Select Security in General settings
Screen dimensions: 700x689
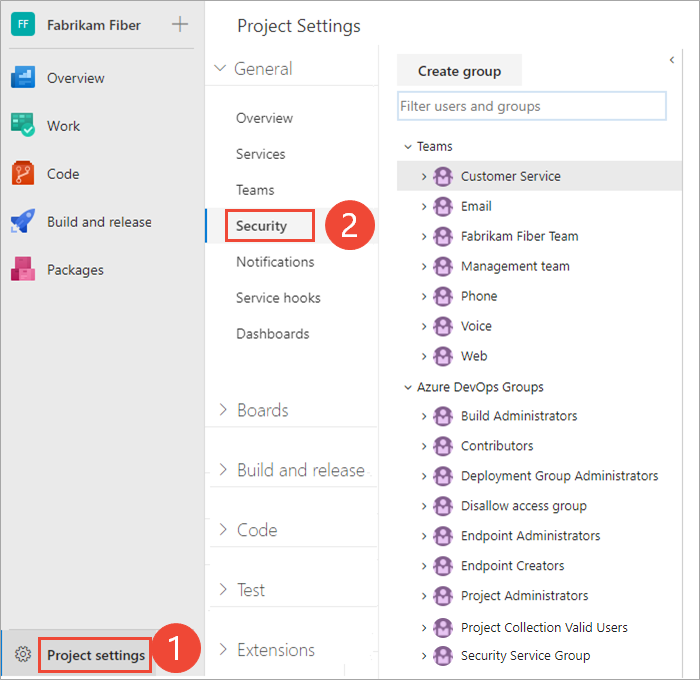point(261,225)
